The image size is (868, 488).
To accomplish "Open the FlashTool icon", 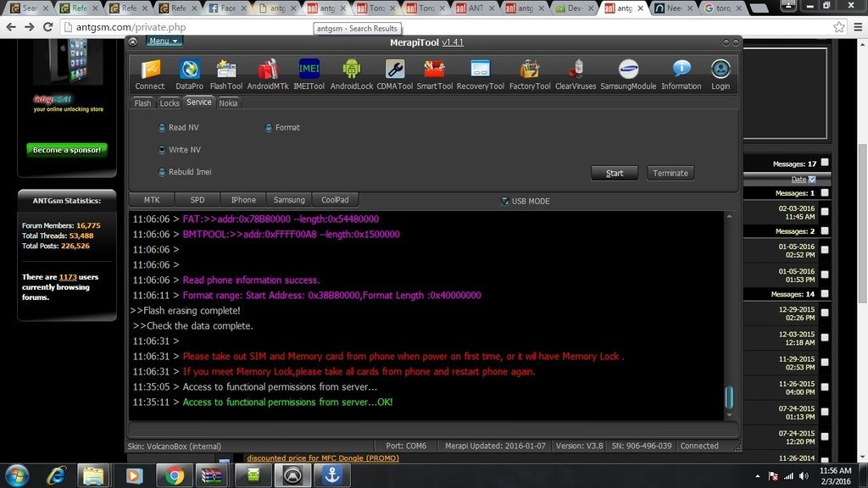I will (x=226, y=70).
